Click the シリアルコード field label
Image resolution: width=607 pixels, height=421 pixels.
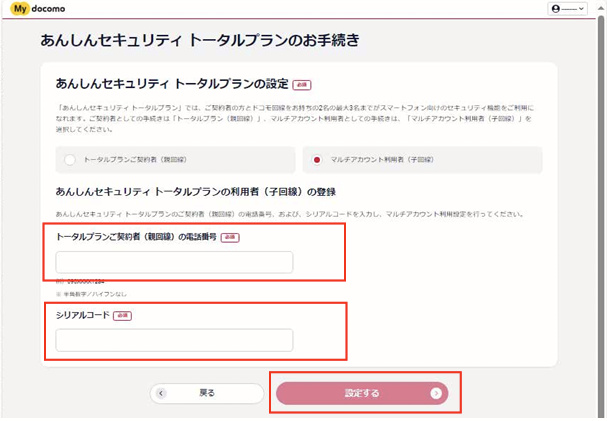click(82, 315)
